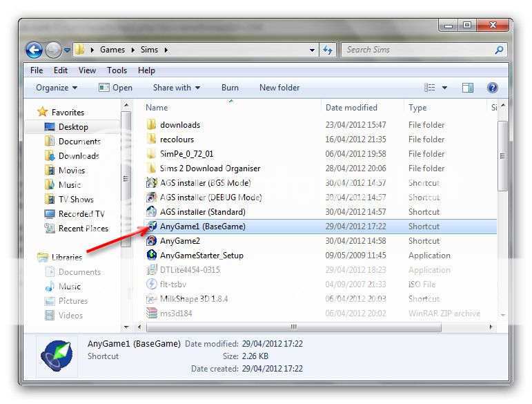Click the AnyGame2 shortcut icon
This screenshot has width=532, height=404.
point(151,241)
